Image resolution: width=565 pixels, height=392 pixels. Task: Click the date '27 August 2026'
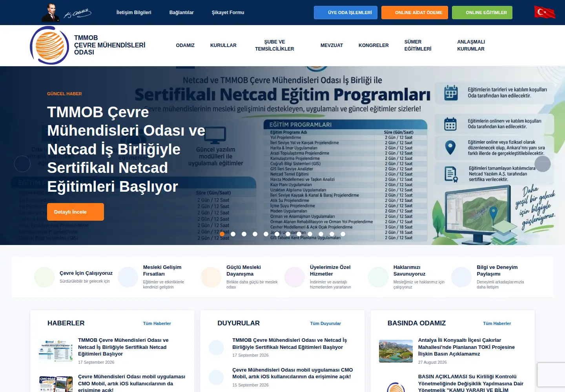point(432,362)
